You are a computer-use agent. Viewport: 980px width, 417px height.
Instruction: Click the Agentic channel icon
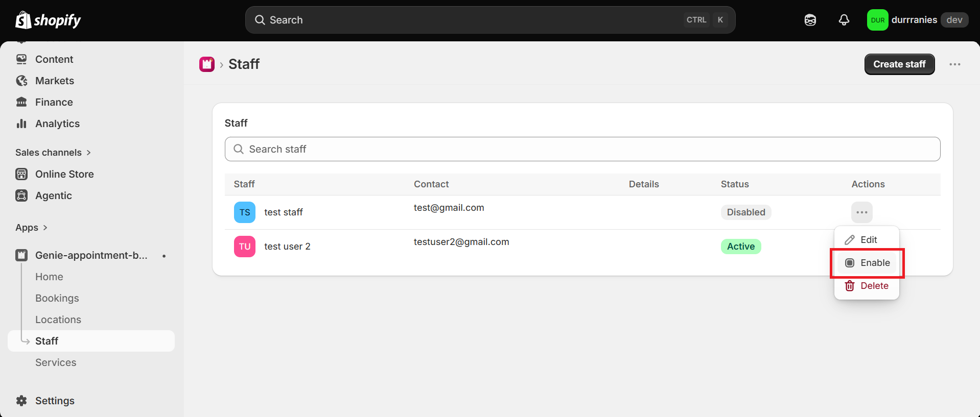pos(21,195)
